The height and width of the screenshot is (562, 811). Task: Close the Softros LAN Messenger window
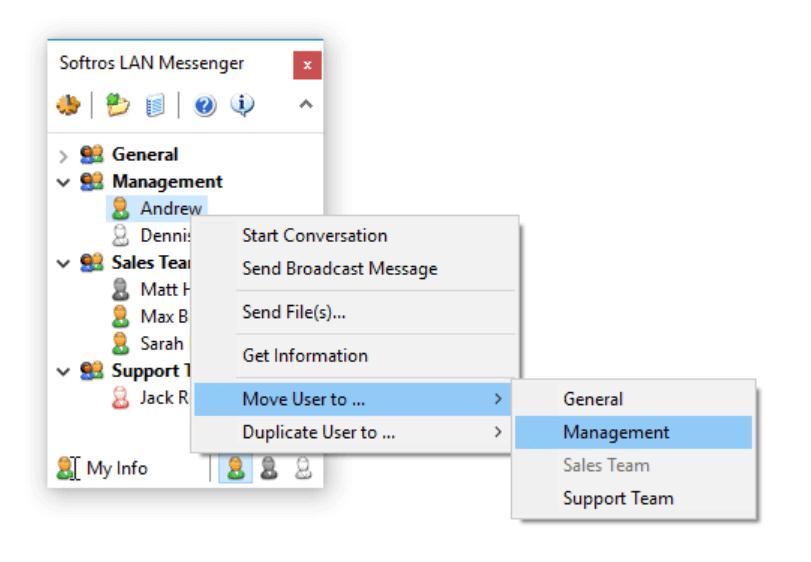click(x=307, y=65)
